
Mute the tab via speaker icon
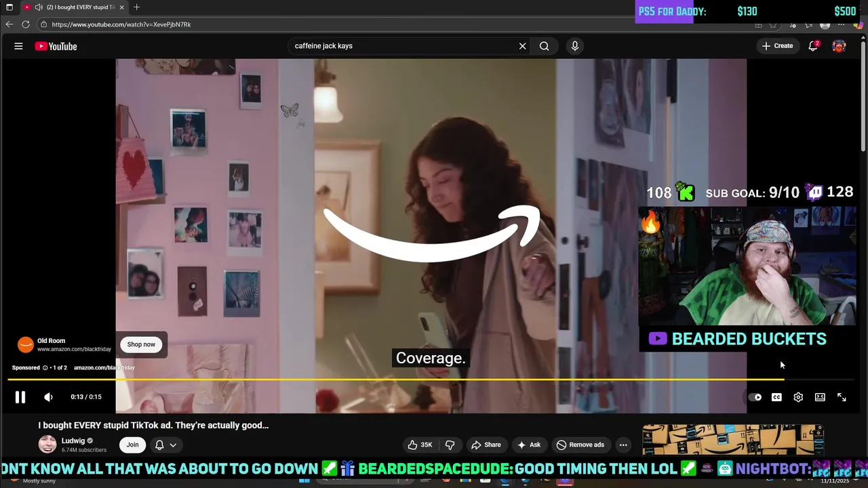(x=39, y=7)
